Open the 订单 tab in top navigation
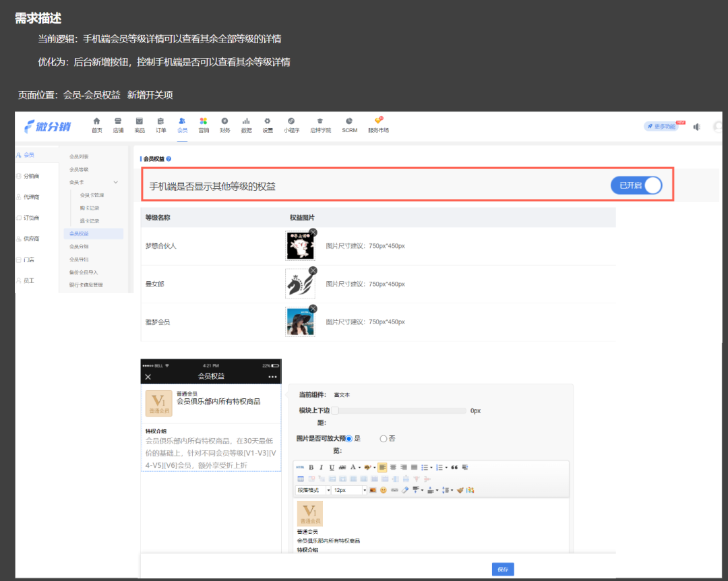Viewport: 728px width, 581px height. (x=161, y=125)
